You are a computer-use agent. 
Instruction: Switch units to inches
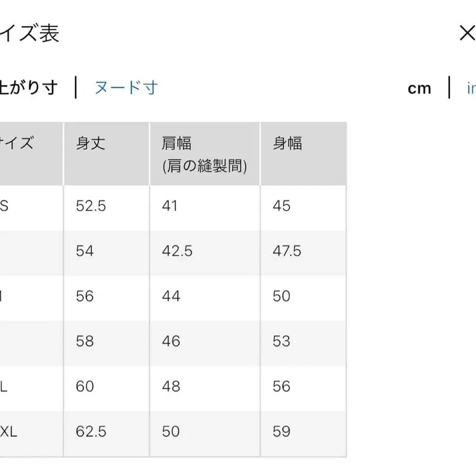pos(472,87)
